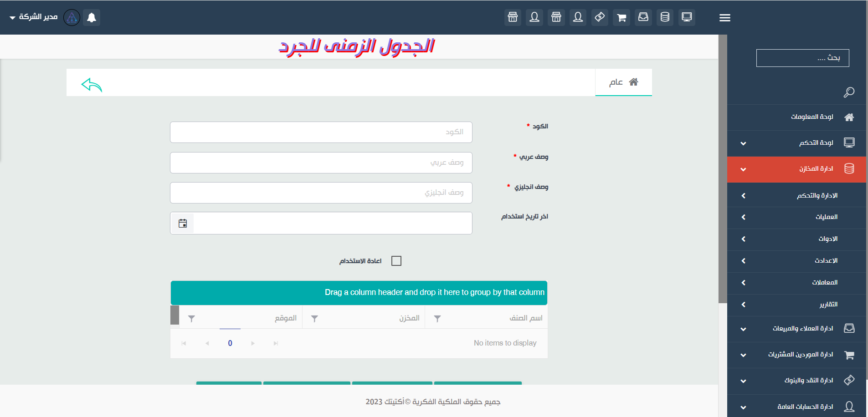
Task: Click database icon beside ادارة المخازن
Action: [x=849, y=169]
